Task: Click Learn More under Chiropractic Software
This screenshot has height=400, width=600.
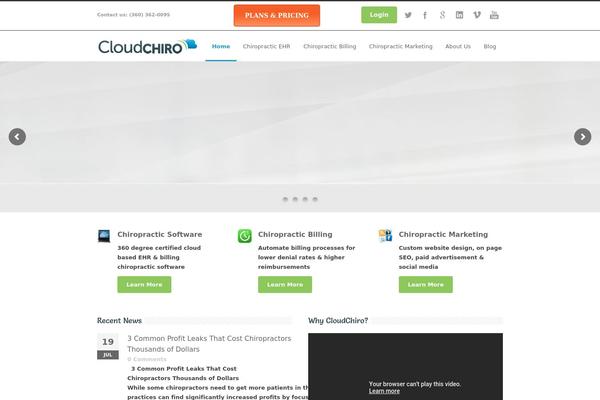Action: (144, 284)
